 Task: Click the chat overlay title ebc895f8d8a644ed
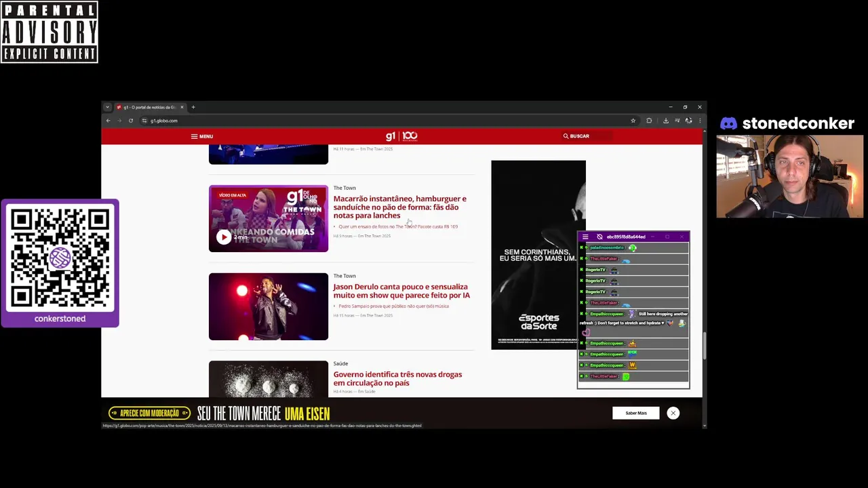pyautogui.click(x=626, y=237)
